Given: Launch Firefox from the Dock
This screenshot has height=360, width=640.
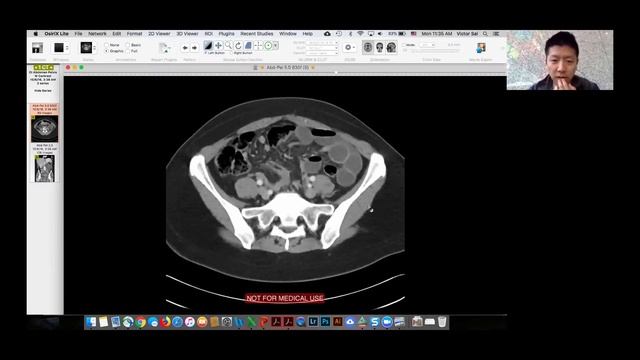Looking at the screenshot, I should 165,322.
